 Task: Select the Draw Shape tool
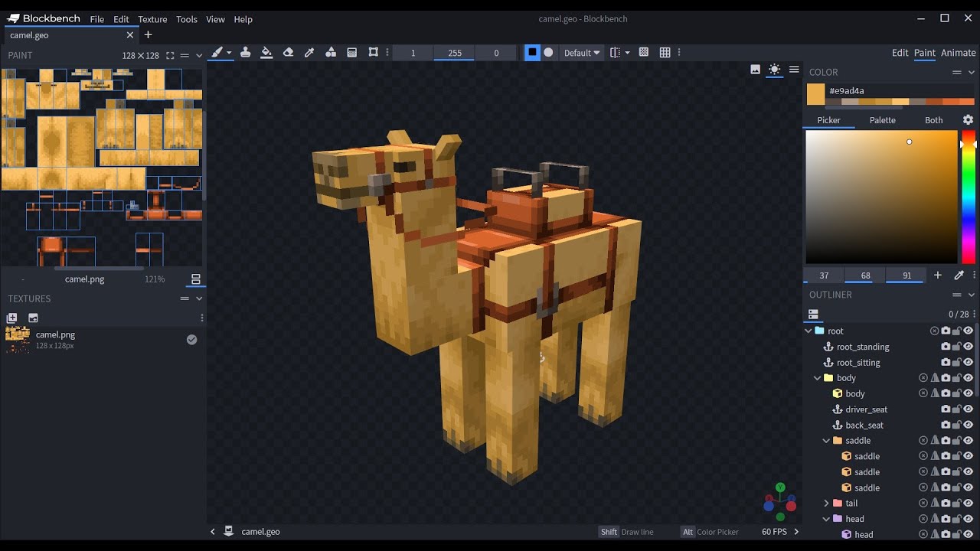pos(331,53)
